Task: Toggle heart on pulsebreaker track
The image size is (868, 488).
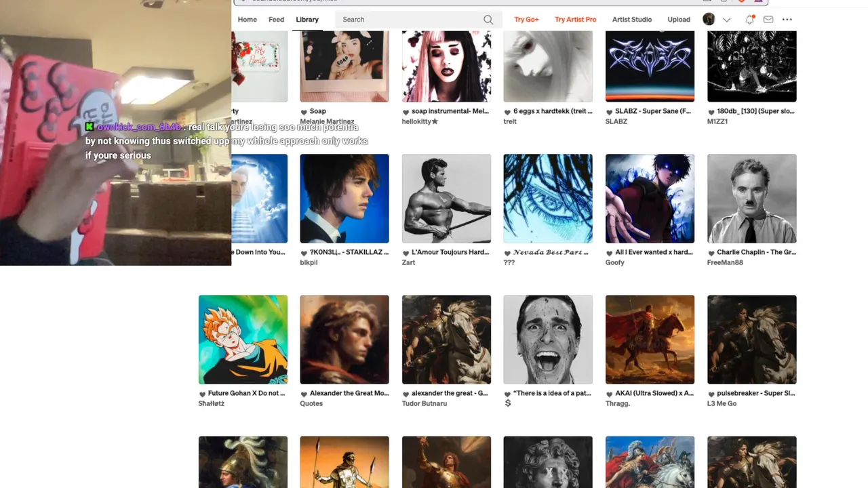Action: point(711,394)
